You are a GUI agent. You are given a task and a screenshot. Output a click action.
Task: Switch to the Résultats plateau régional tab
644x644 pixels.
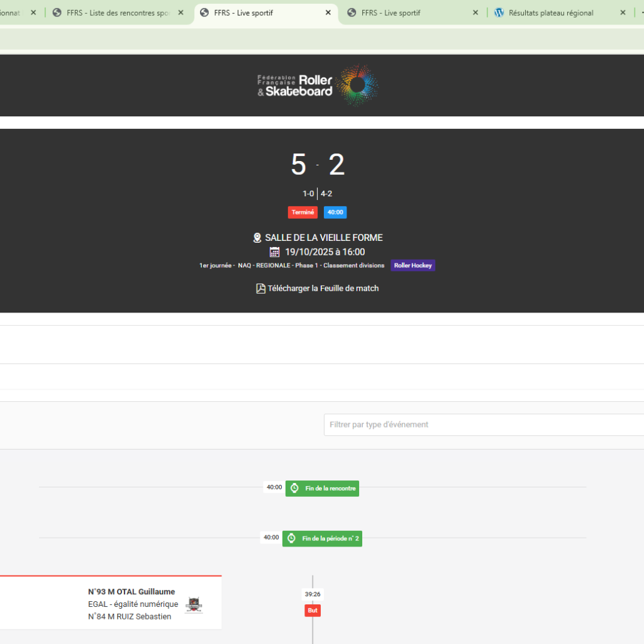[x=550, y=13]
